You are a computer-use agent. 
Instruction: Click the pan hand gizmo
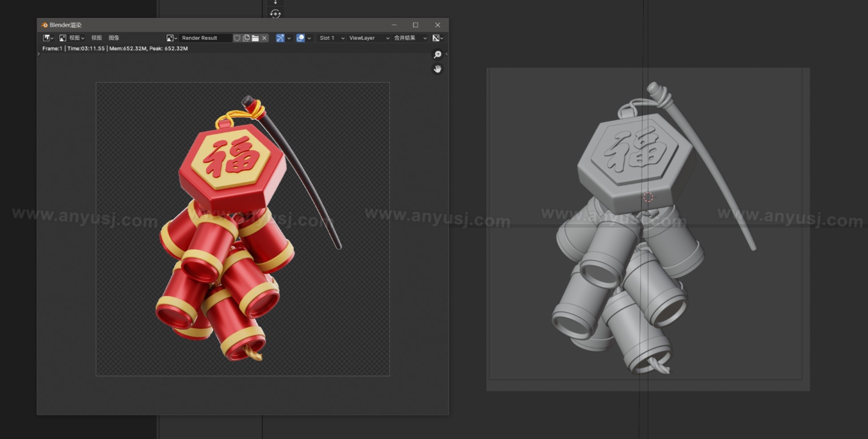coord(438,69)
